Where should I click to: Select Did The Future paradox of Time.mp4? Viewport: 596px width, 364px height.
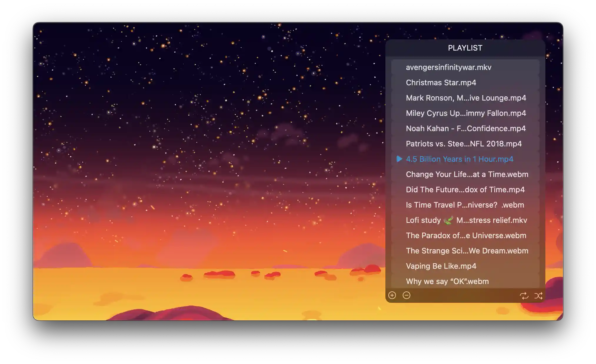pos(465,190)
